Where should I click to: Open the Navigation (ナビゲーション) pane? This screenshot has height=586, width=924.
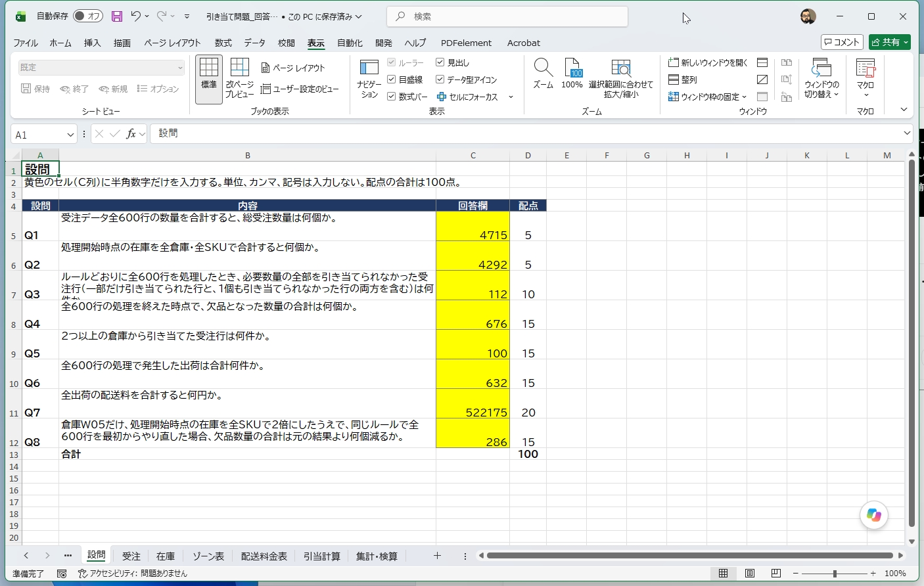tap(369, 79)
